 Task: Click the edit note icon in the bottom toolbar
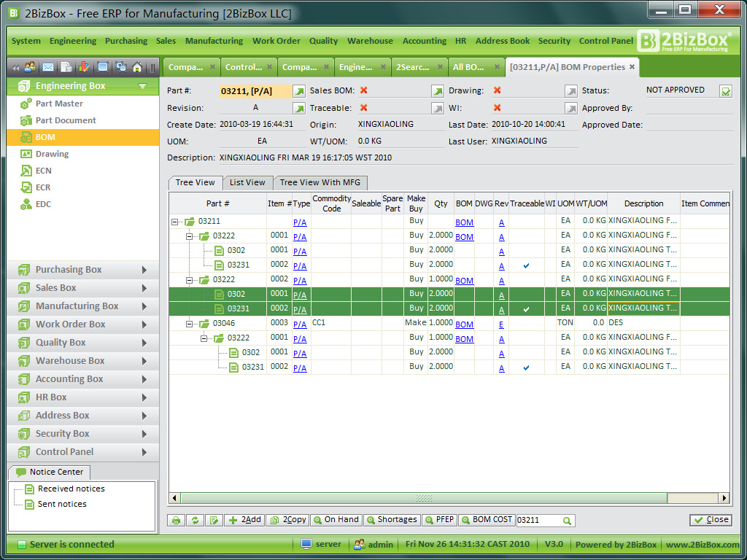click(x=214, y=520)
